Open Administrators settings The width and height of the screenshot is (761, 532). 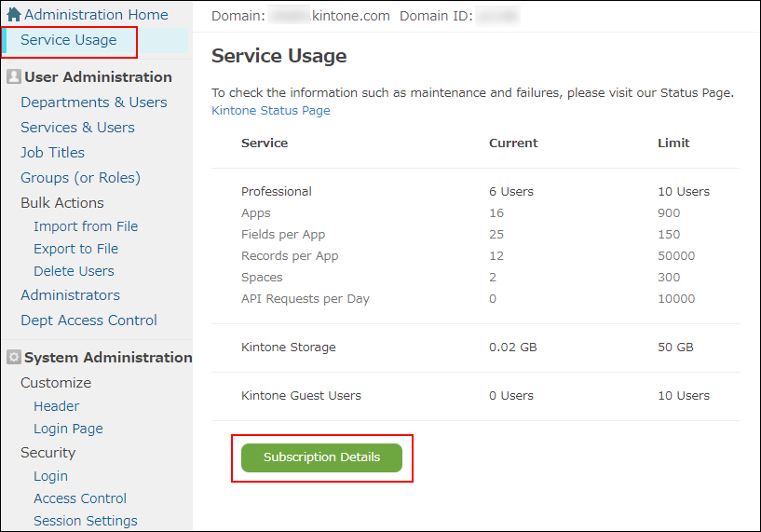tap(70, 295)
